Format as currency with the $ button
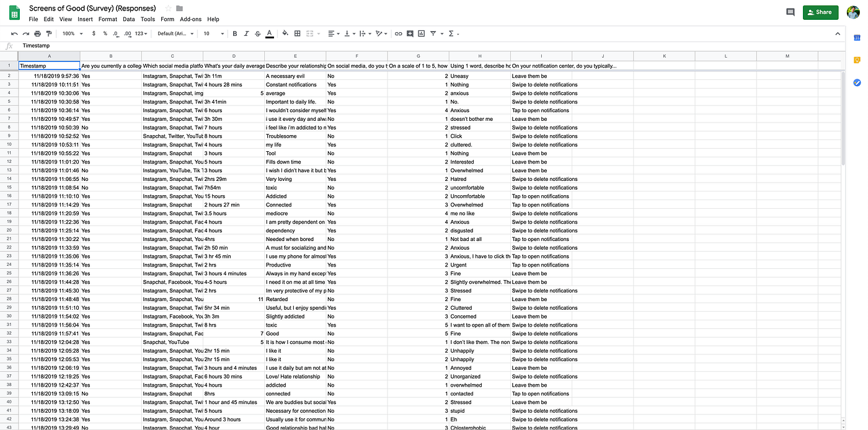 [x=94, y=33]
